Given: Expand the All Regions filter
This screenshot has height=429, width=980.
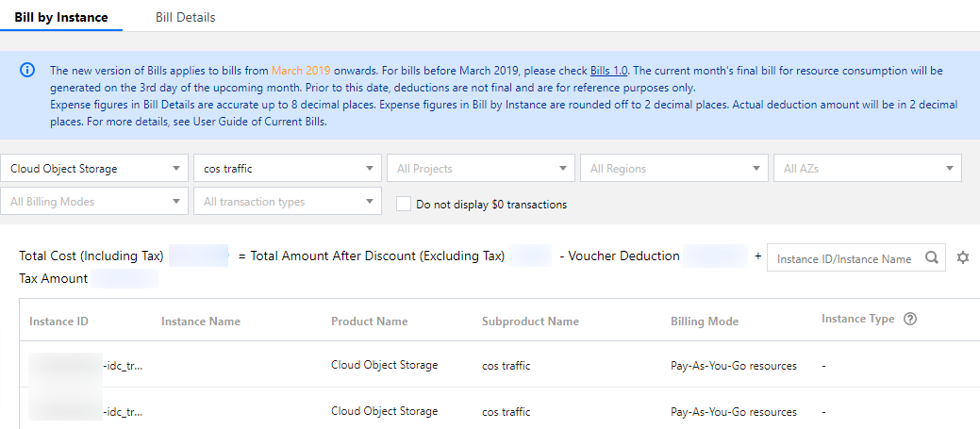Looking at the screenshot, I should [x=674, y=169].
